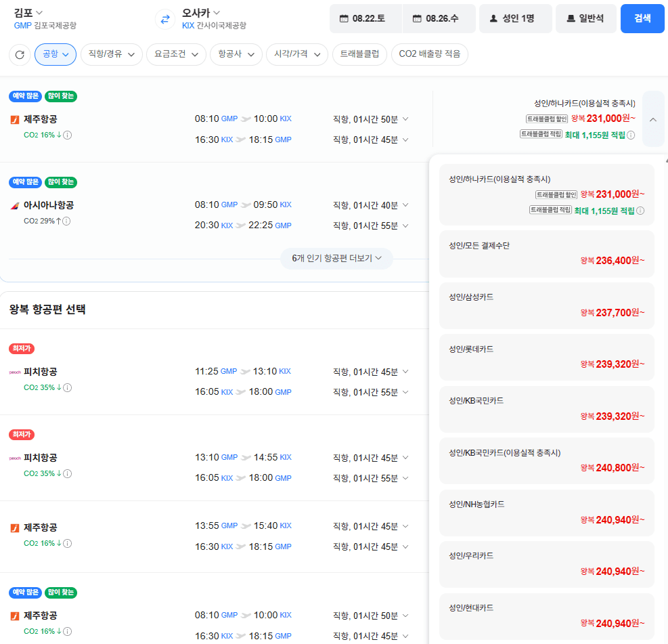
Task: Select 성인/KB국민카드 fare 239,320원
Action: click(x=547, y=409)
